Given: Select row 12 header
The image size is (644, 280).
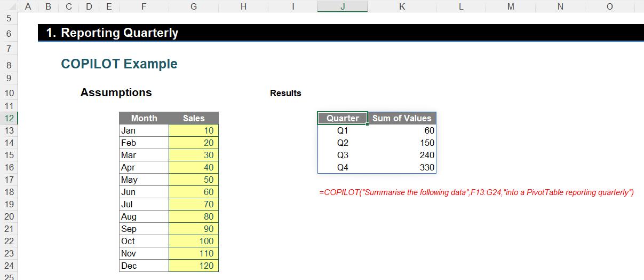Looking at the screenshot, I should (x=9, y=118).
